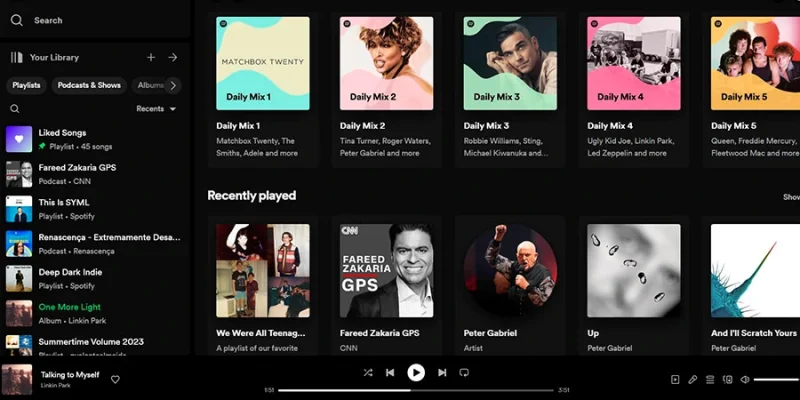Open the play queue icon
Screen dimensions: 800x400
710,380
